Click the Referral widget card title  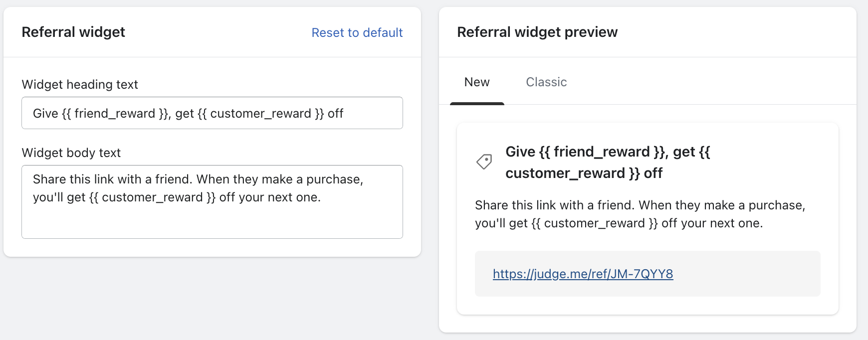click(73, 32)
